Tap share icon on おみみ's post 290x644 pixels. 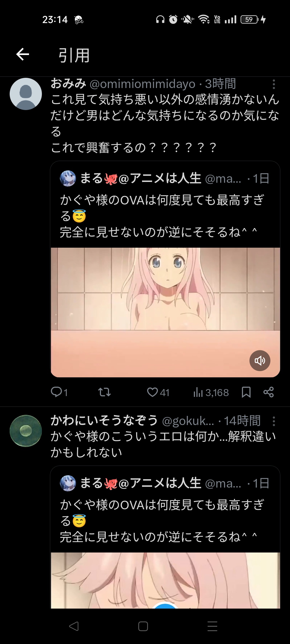tap(269, 392)
